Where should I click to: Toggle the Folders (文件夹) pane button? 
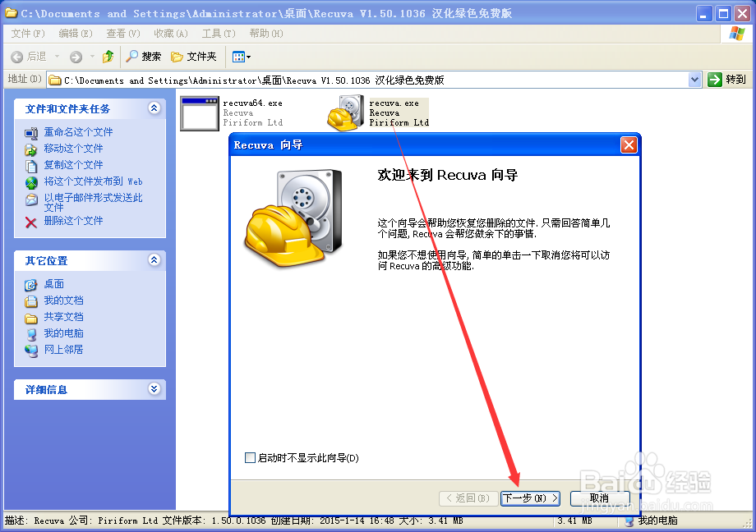(x=194, y=57)
